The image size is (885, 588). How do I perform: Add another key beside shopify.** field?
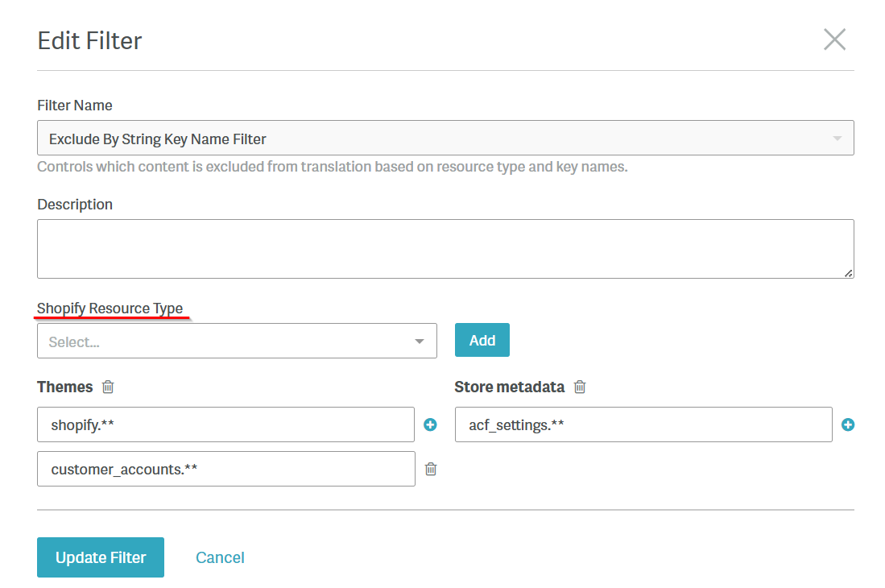click(x=430, y=424)
